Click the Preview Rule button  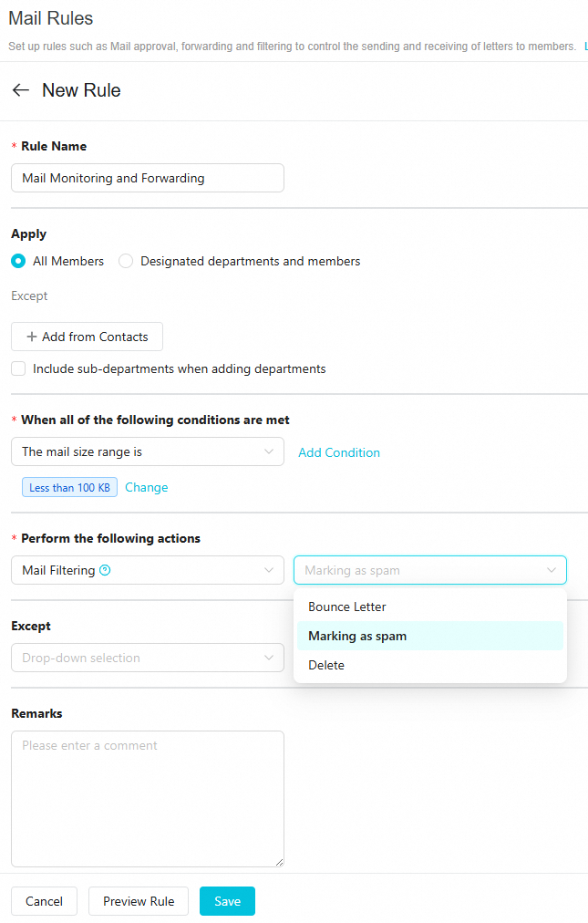(139, 901)
